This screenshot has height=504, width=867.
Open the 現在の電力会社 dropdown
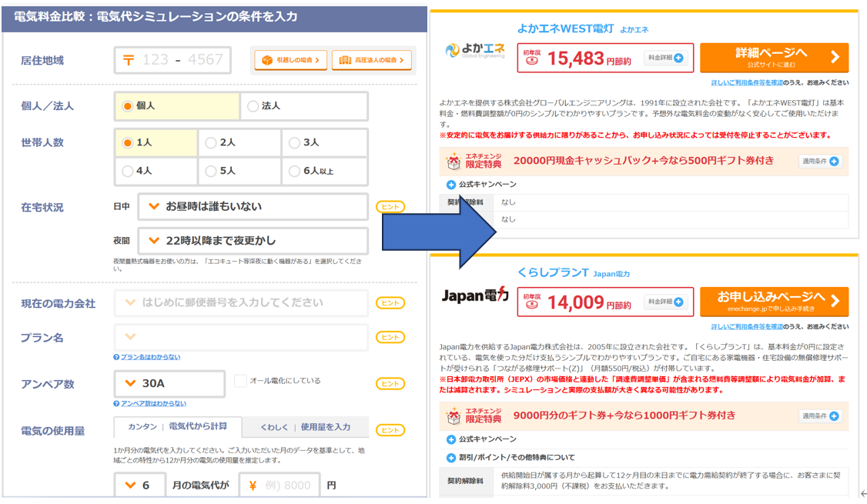(241, 303)
